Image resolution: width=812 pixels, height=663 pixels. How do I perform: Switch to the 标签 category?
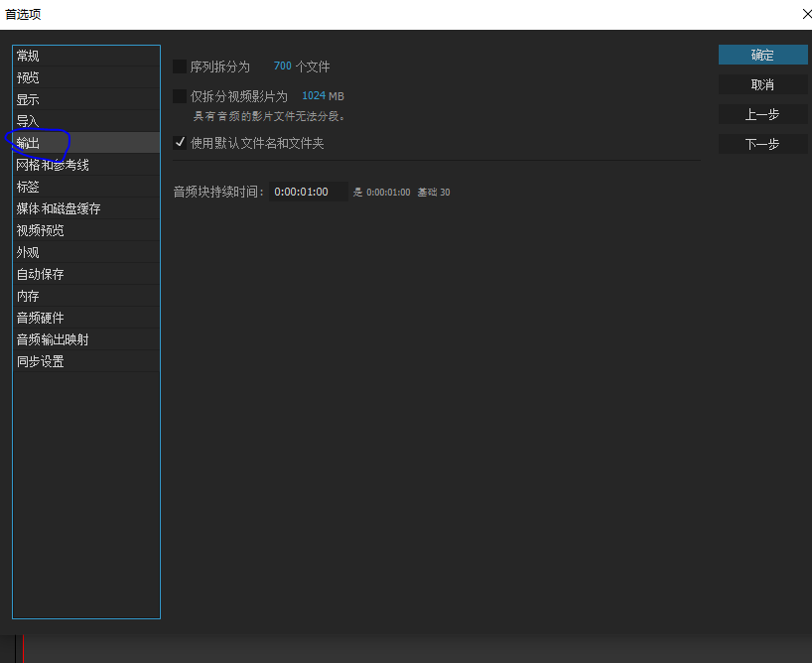pyautogui.click(x=86, y=187)
